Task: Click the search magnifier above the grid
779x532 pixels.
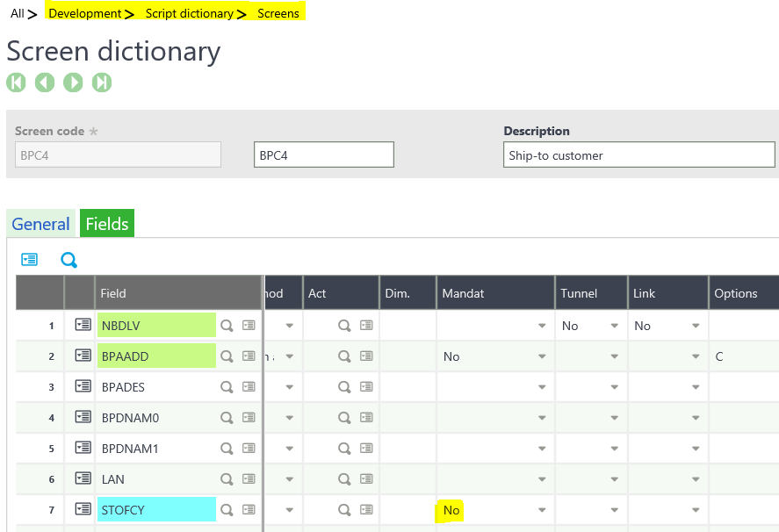Action: (69, 260)
